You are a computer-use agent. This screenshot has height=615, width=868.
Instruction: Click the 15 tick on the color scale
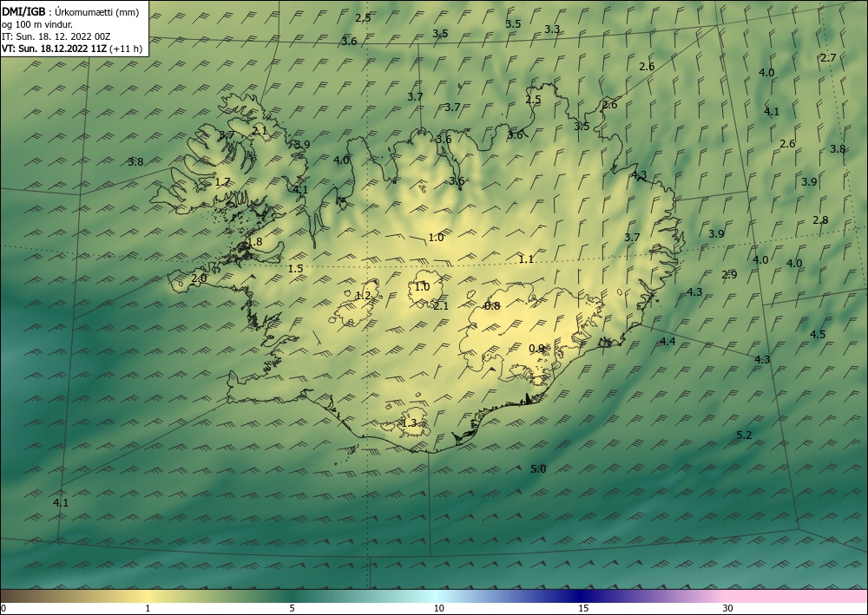click(x=583, y=608)
